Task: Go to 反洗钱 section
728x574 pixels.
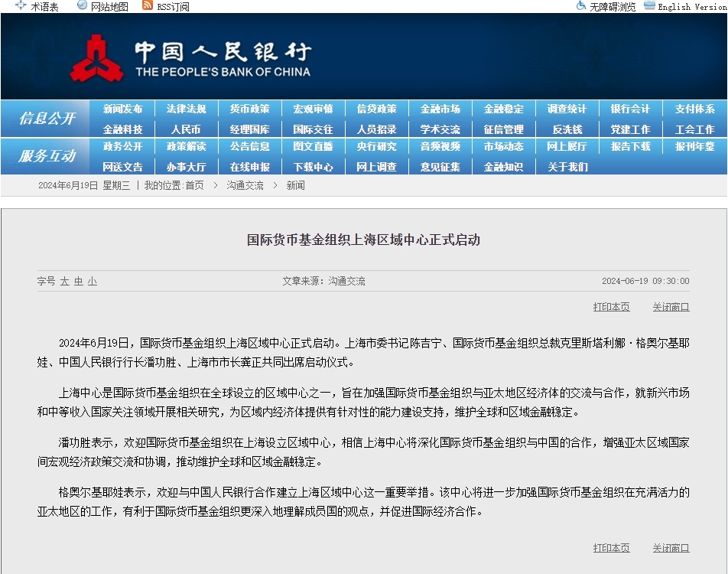Action: coord(567,129)
